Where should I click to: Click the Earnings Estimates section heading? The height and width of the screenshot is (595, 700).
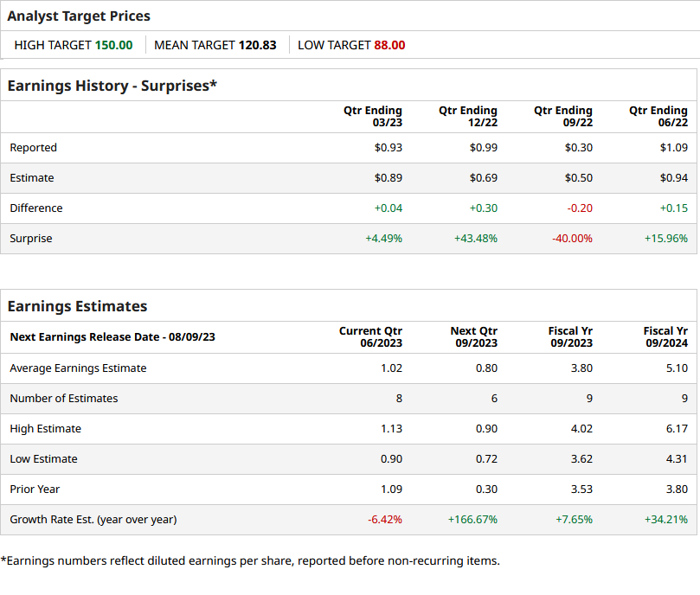point(78,306)
